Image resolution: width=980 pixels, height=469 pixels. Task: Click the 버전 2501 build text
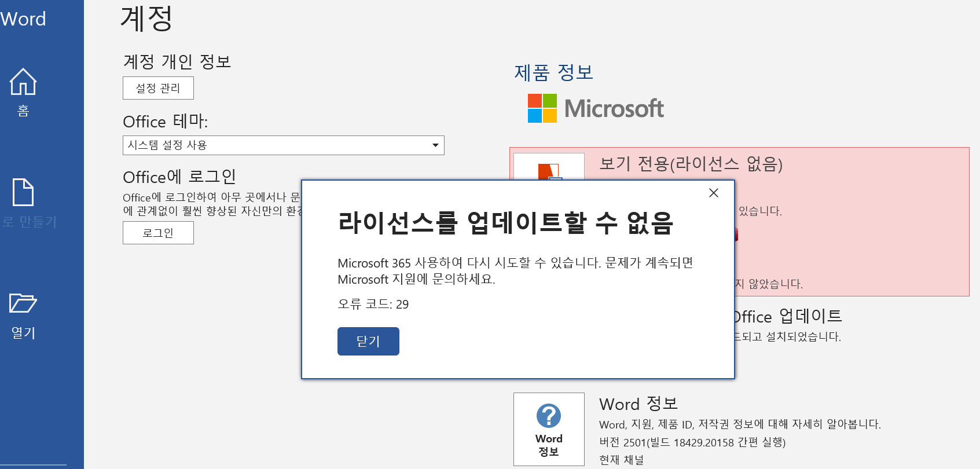(692, 442)
